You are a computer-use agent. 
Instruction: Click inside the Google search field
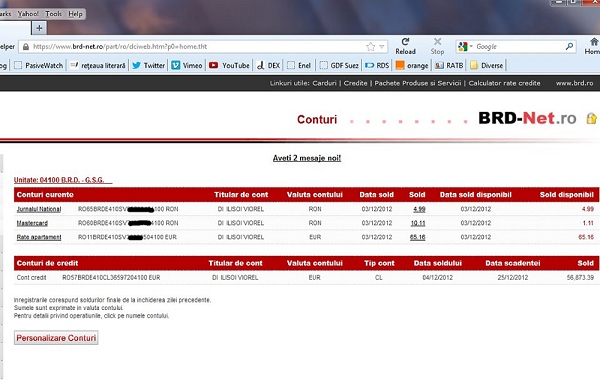(x=518, y=47)
